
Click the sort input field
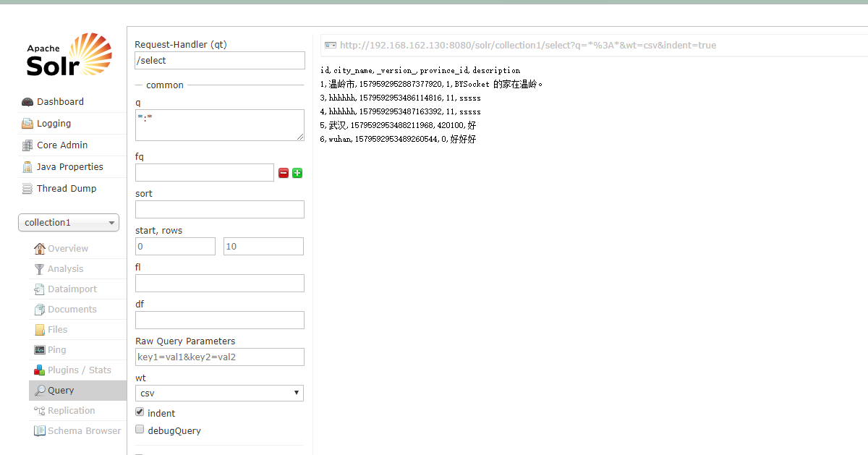click(220, 210)
